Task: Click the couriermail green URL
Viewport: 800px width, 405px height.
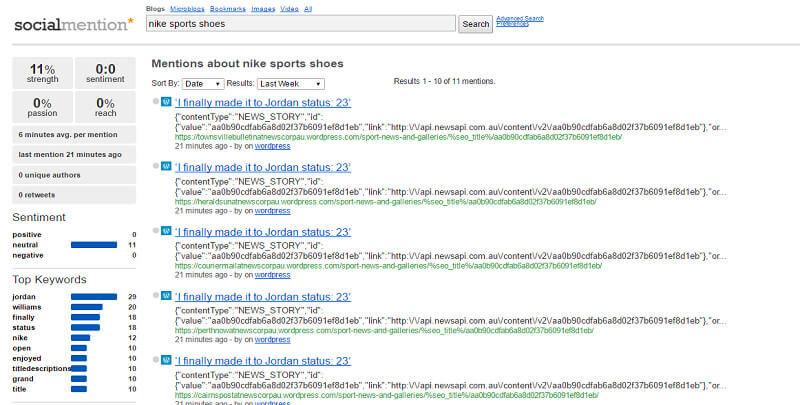Action: coord(388,266)
